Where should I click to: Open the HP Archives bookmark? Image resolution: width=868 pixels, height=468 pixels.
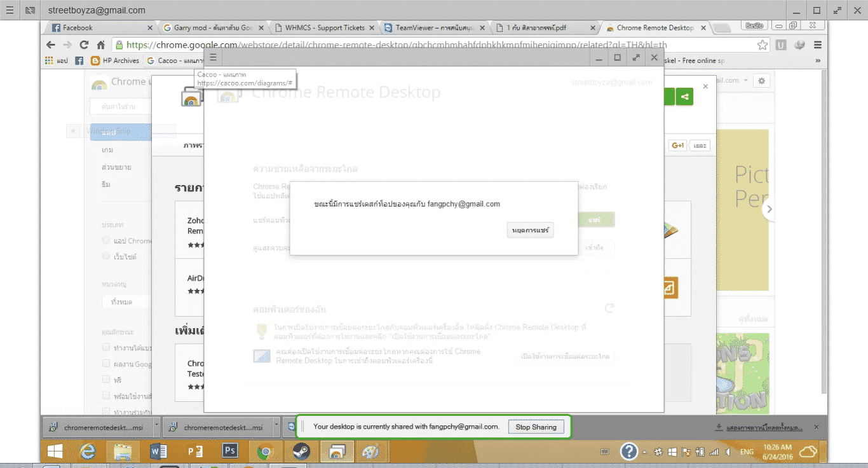(x=115, y=61)
